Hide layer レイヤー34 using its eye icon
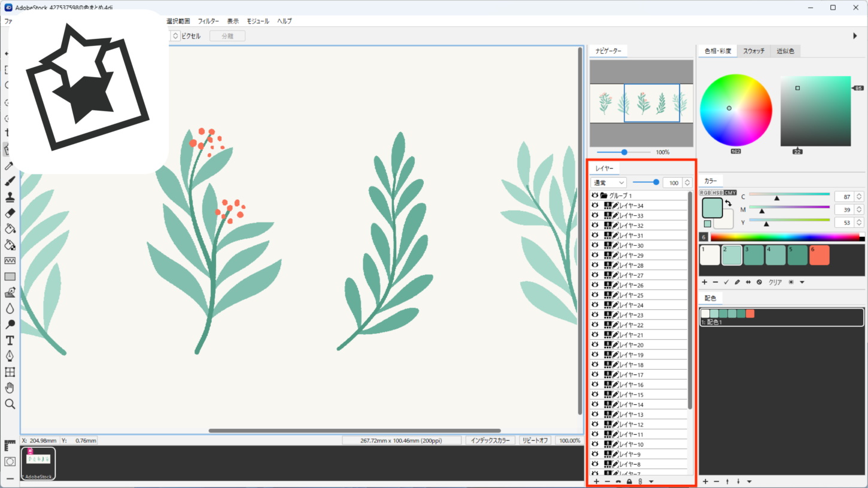The height and width of the screenshot is (488, 868). click(595, 206)
